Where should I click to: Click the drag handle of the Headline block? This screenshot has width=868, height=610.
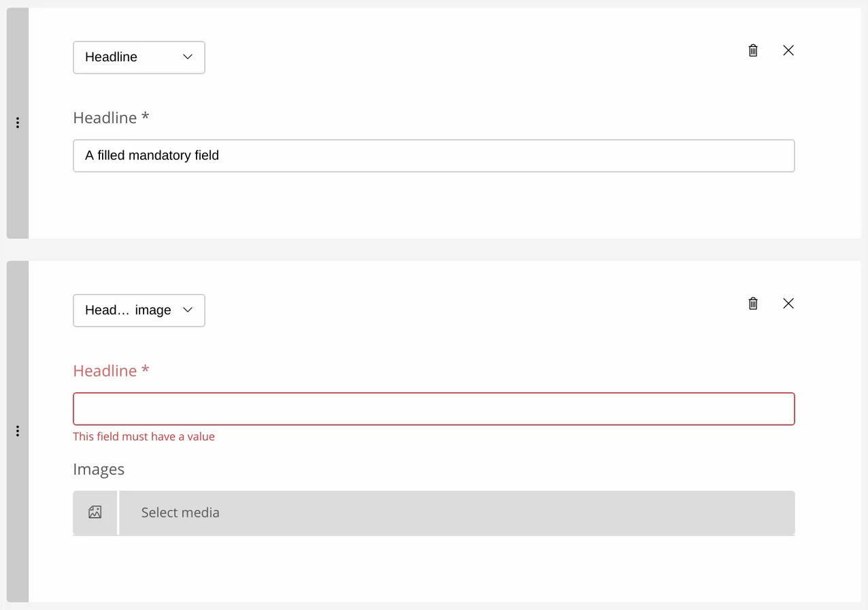[x=18, y=123]
